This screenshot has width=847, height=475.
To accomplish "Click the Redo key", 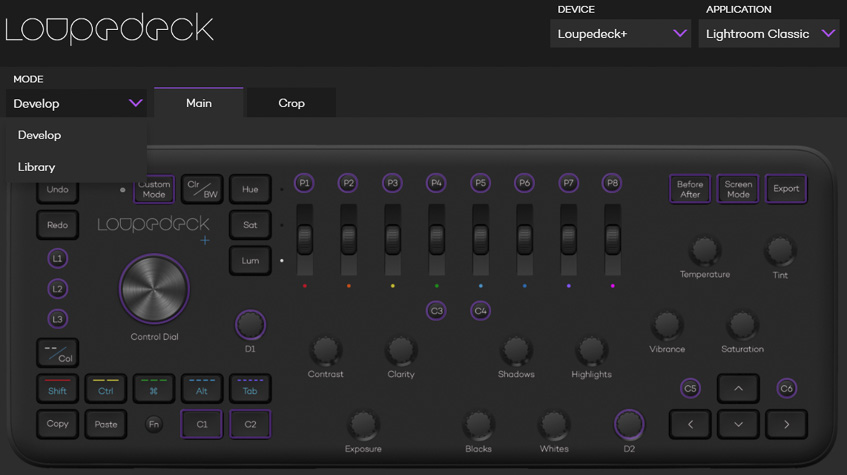I will pyautogui.click(x=57, y=225).
